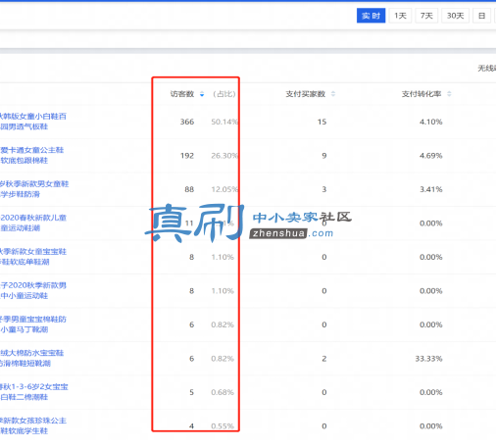Open product link 新款女孩珍珠公主

point(33,421)
